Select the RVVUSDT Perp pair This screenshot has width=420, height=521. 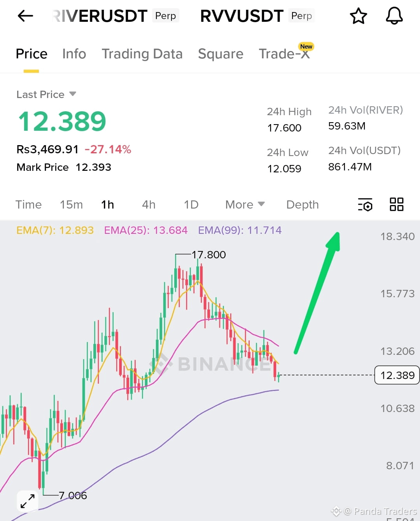257,16
